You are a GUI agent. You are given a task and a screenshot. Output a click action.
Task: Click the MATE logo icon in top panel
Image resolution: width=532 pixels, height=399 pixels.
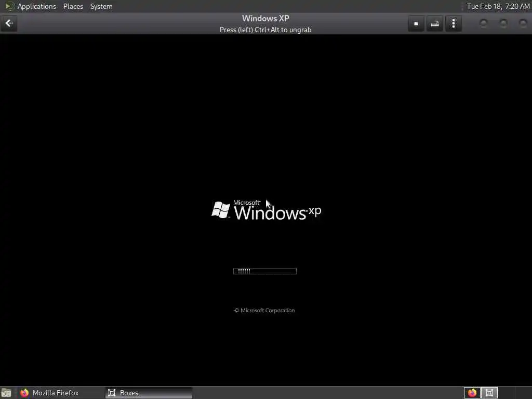pos(9,6)
